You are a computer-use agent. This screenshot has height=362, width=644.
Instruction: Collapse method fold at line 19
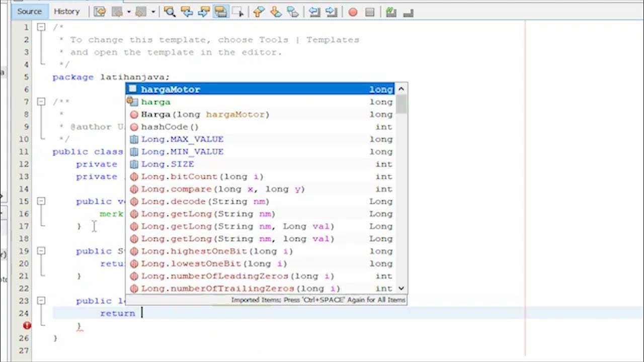point(41,251)
